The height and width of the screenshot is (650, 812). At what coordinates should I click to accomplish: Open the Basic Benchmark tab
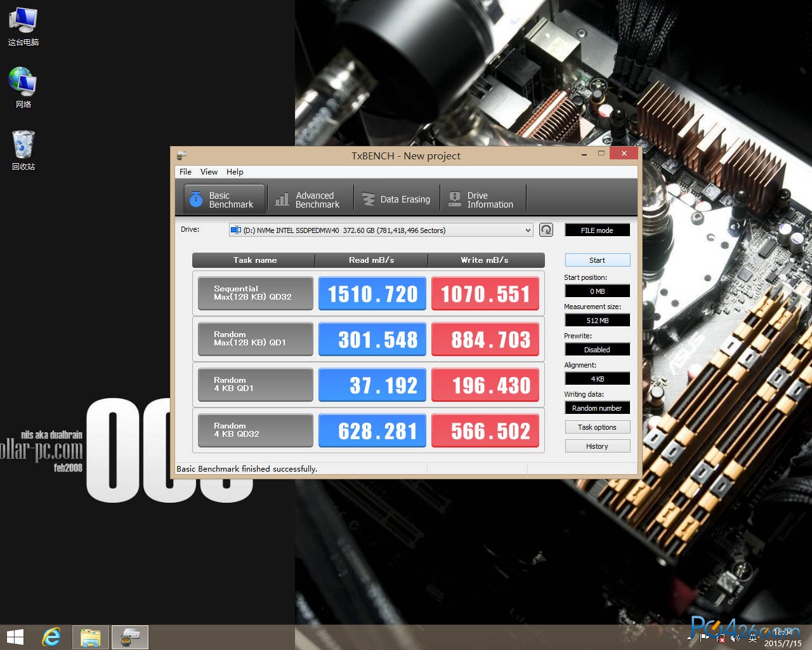pos(225,199)
